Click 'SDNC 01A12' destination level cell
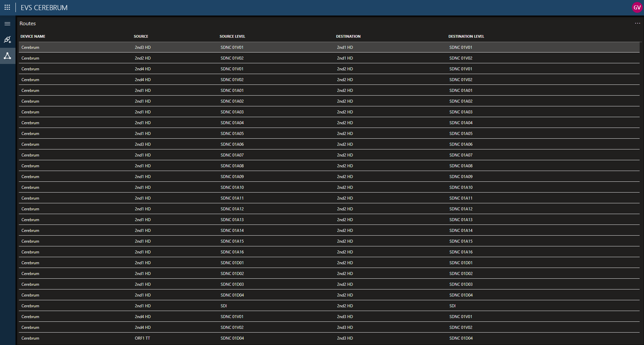Image resolution: width=644 pixels, height=345 pixels. (461, 209)
